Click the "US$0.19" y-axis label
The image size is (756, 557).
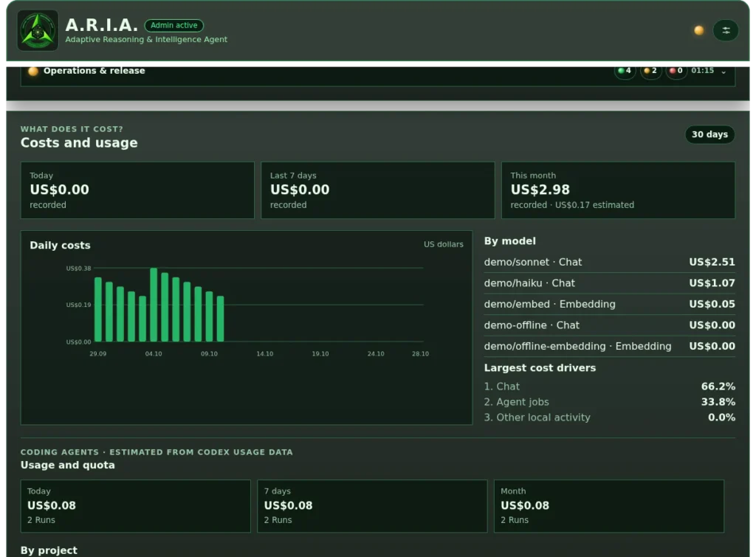[78, 305]
